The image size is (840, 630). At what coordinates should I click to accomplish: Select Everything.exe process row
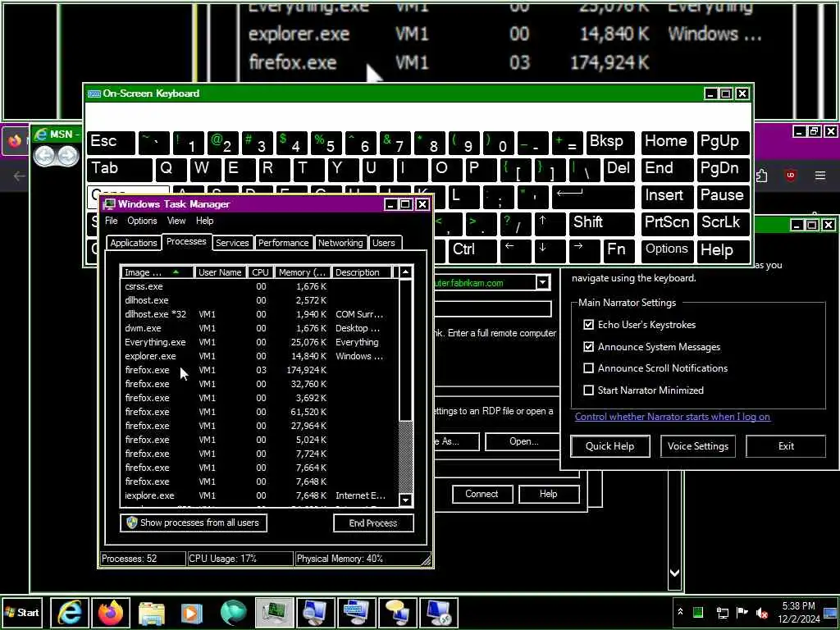click(259, 342)
